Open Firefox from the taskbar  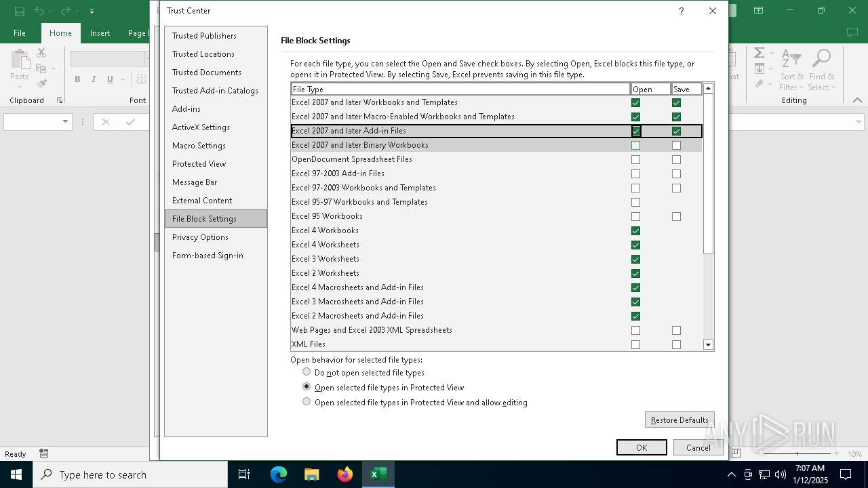(x=345, y=474)
